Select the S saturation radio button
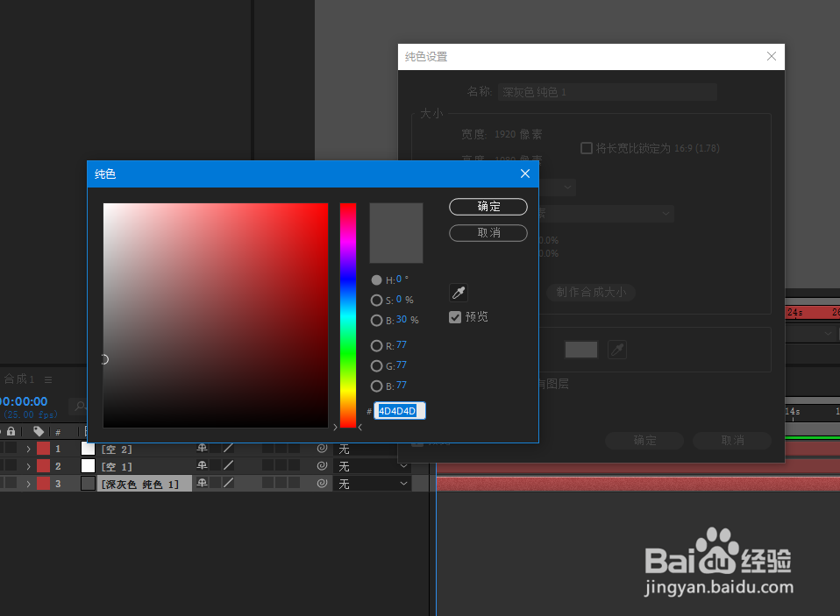The height and width of the screenshot is (616, 840). click(377, 301)
